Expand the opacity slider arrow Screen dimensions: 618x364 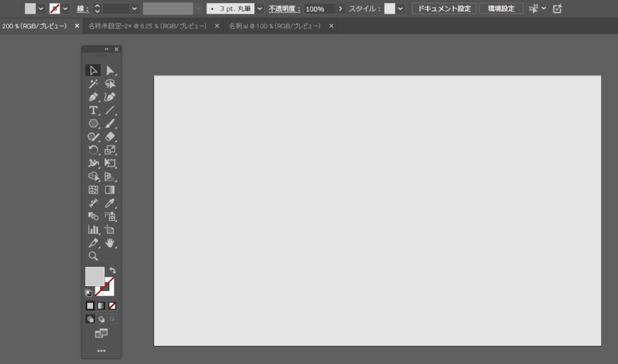pos(341,8)
